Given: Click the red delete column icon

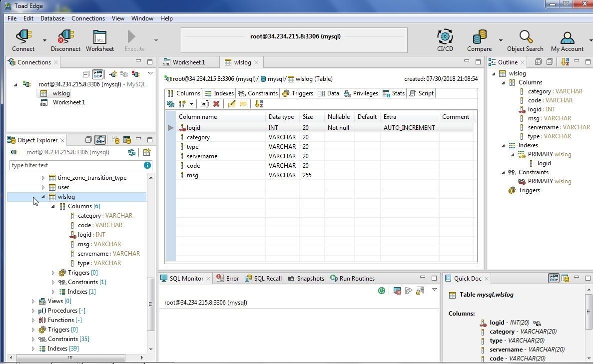Looking at the screenshot, I should coord(216,104).
